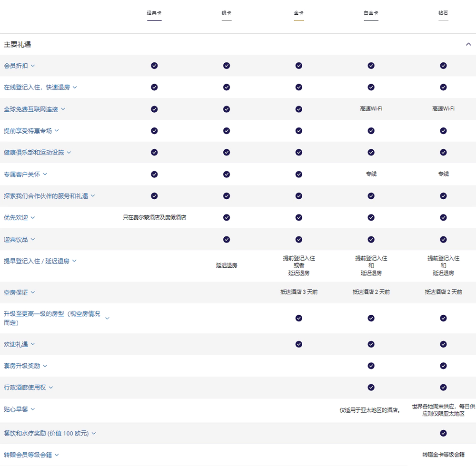Click the 金卡 column header

[298, 13]
